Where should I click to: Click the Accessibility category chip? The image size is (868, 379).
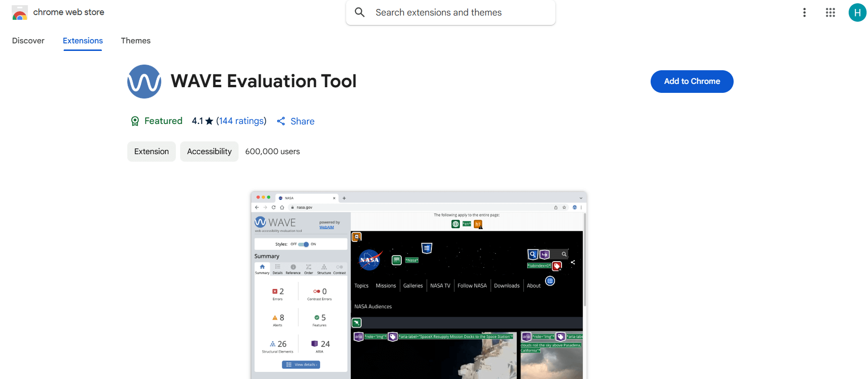pos(209,151)
